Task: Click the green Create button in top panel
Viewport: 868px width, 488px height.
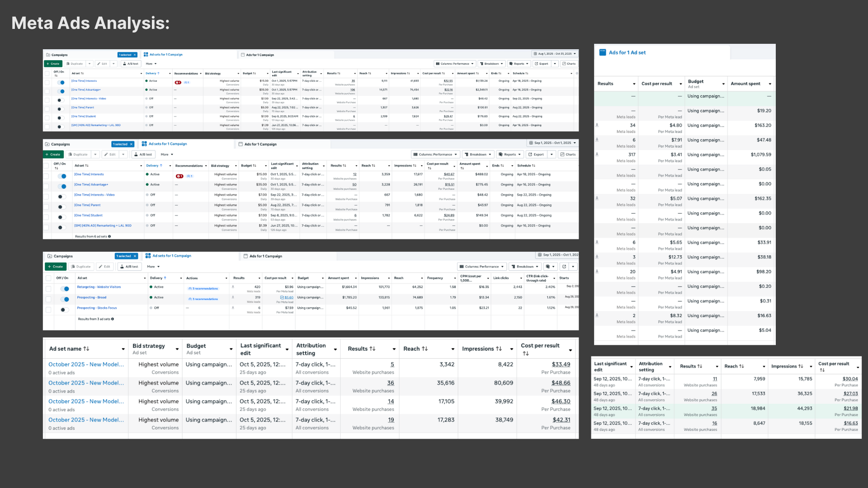Action: pos(53,64)
